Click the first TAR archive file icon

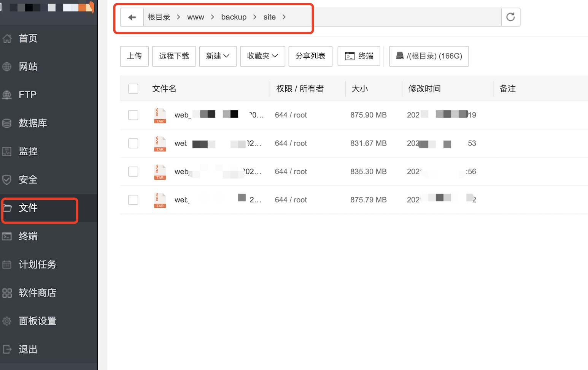click(x=160, y=115)
